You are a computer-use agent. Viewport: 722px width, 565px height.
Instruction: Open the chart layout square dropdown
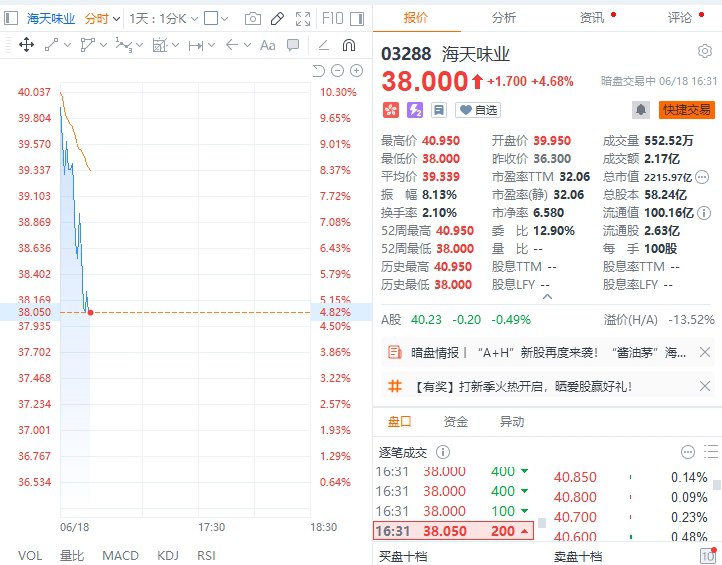tap(215, 18)
